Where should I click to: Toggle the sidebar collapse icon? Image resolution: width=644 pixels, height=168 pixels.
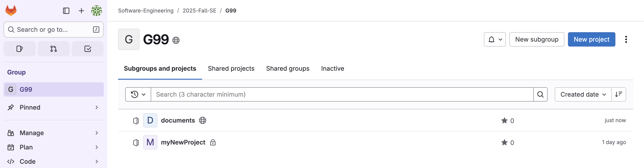(66, 11)
